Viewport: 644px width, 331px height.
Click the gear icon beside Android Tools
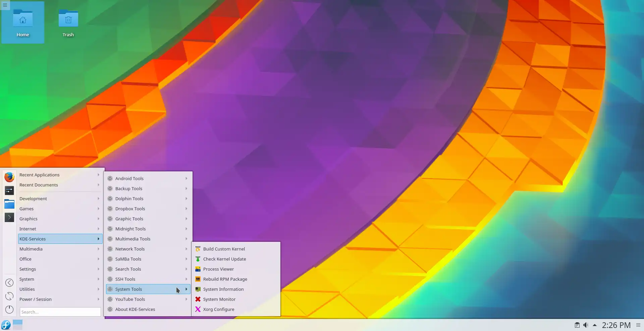point(110,178)
